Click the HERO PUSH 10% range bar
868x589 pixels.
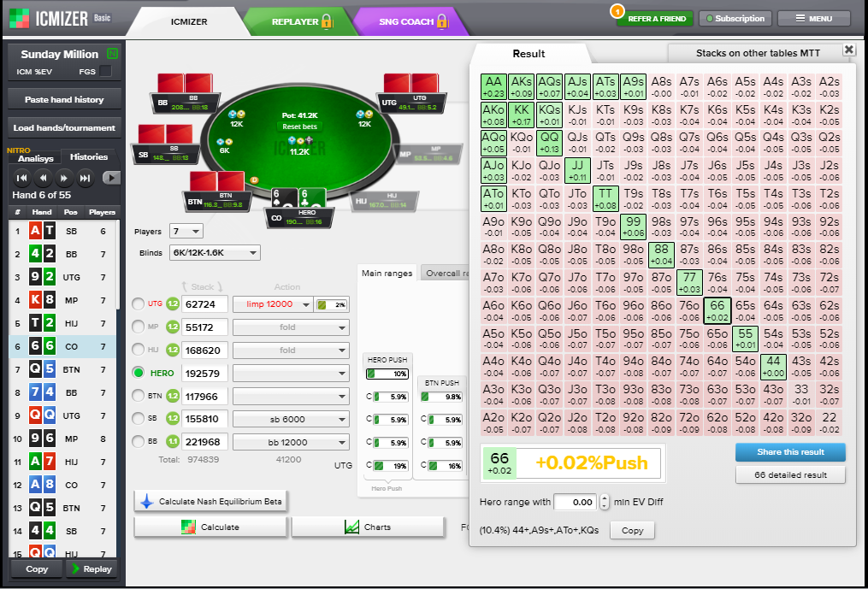click(387, 374)
